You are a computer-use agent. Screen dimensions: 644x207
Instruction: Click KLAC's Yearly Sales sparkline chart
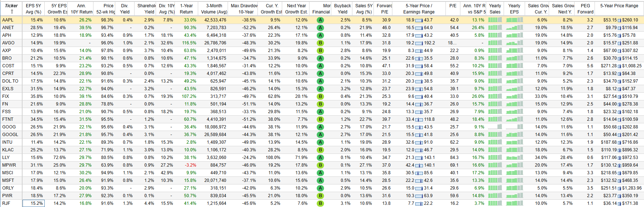495,150
